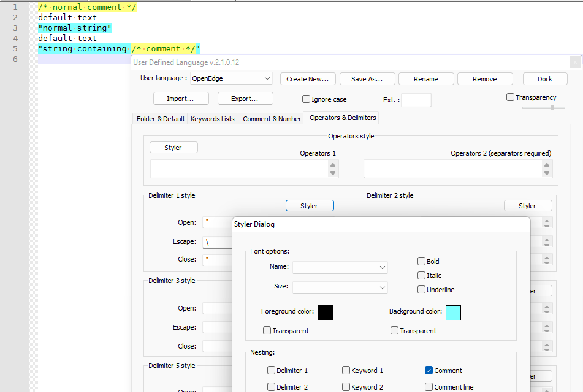
Task: Click the Operators 2 text box
Action: 453,168
